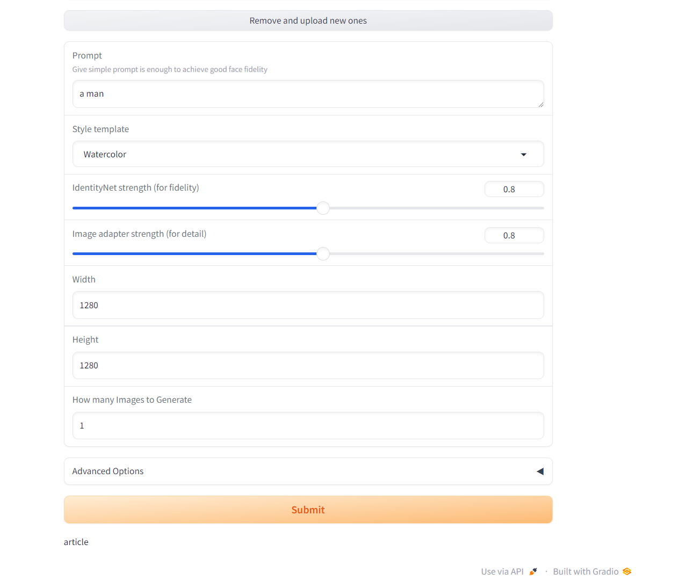Click the IdentityNet strength value box showing 0.8
Viewport: 700px width, 588px height.
(514, 189)
